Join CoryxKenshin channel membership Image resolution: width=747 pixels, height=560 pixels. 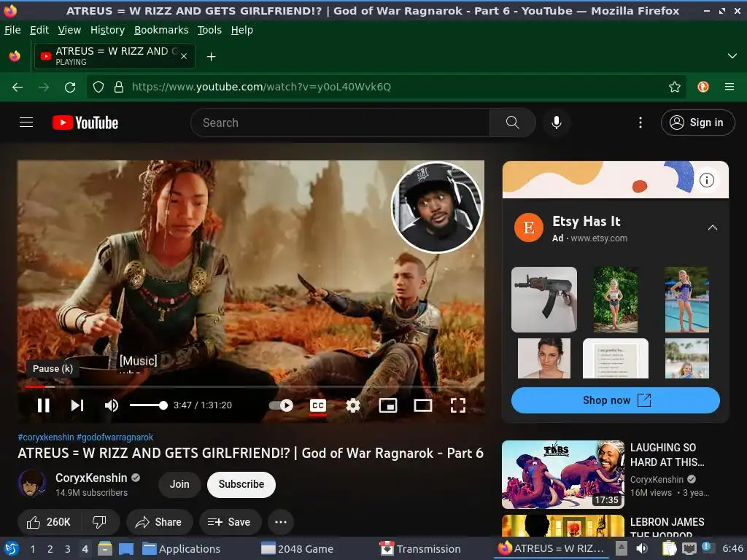coord(179,484)
